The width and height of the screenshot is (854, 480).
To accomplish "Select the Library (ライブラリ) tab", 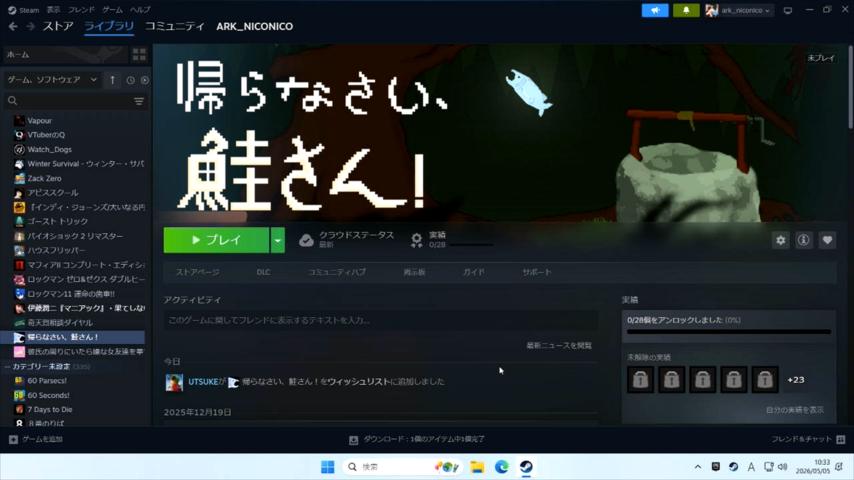I will coord(109,26).
